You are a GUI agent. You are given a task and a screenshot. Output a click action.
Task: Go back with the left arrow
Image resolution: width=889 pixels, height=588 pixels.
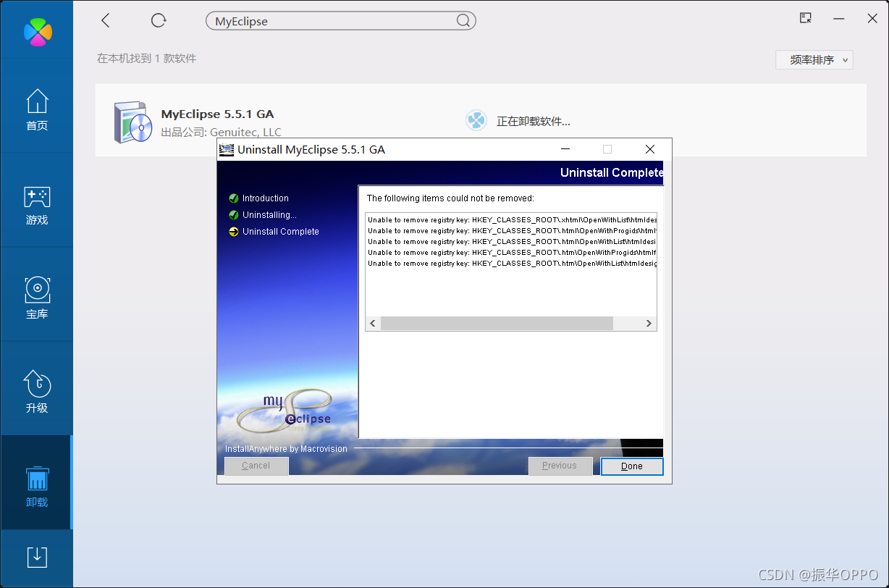point(106,20)
